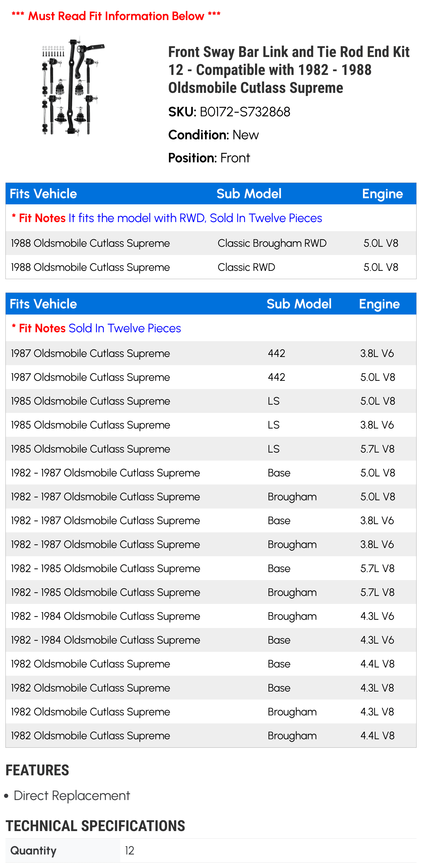Click the product title heading
This screenshot has width=422, height=868.
pos(289,70)
